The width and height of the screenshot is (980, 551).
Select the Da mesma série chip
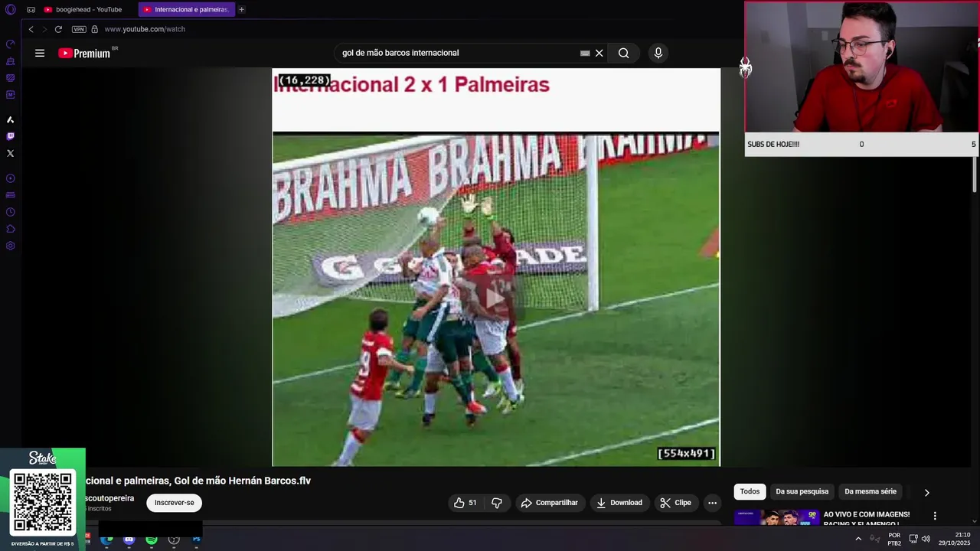[871, 491]
